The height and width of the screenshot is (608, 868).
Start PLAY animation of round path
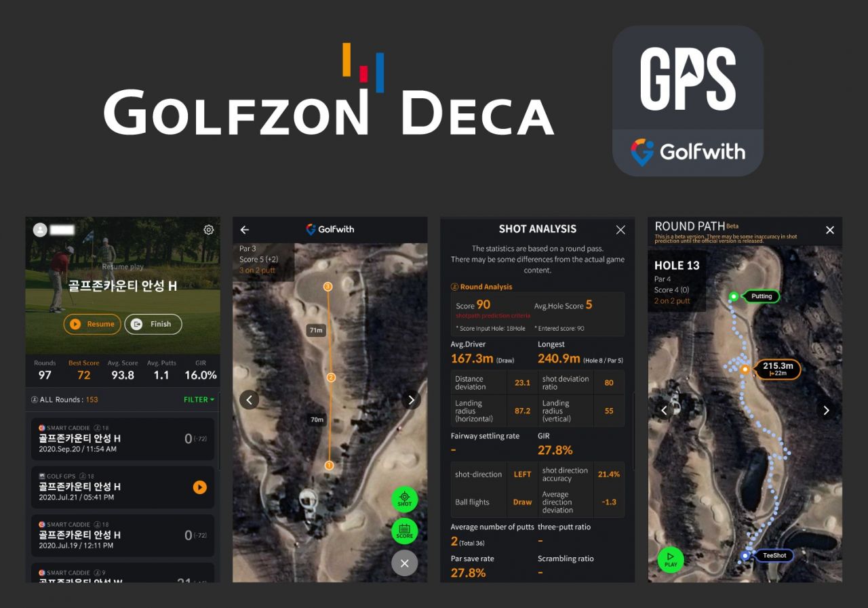[x=671, y=560]
